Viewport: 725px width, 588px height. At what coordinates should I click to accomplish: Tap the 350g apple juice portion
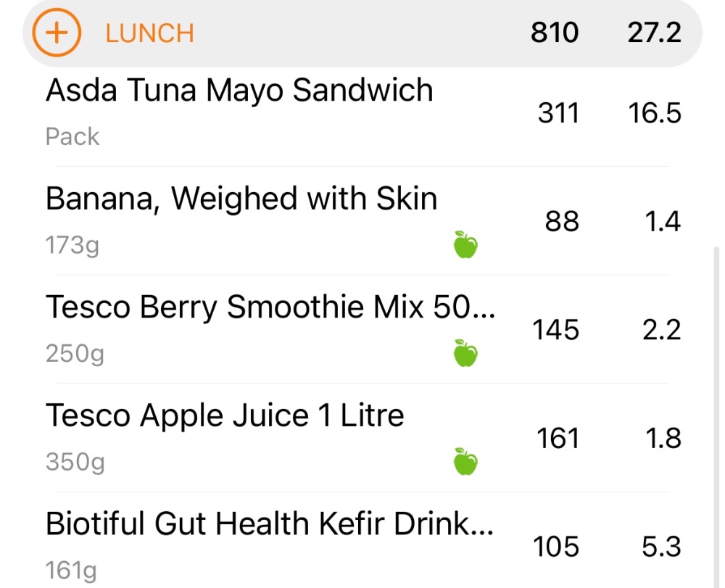(x=75, y=462)
